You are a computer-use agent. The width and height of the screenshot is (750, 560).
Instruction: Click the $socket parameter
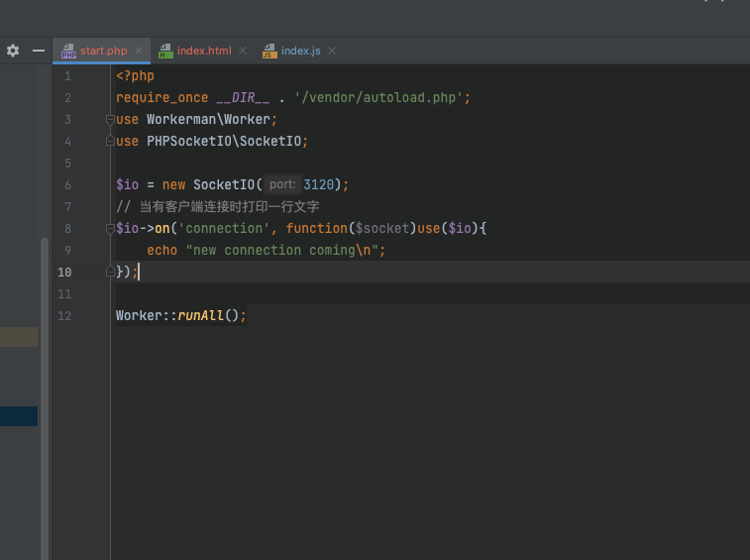(382, 228)
